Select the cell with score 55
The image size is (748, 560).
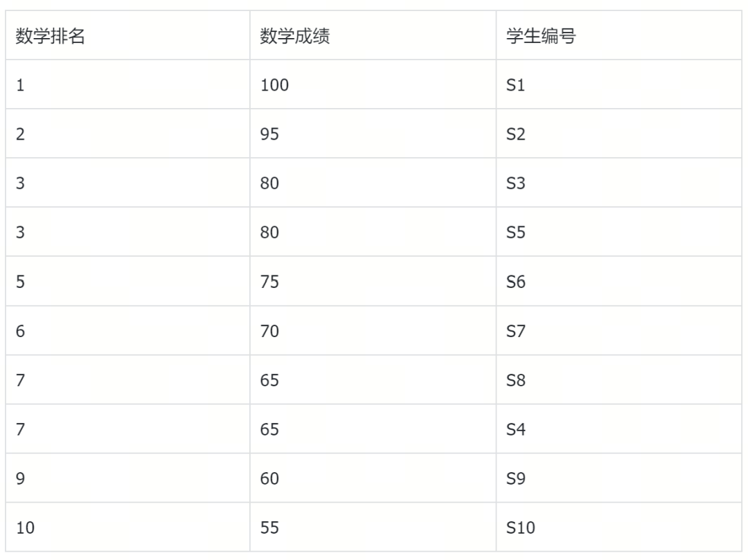click(269, 528)
